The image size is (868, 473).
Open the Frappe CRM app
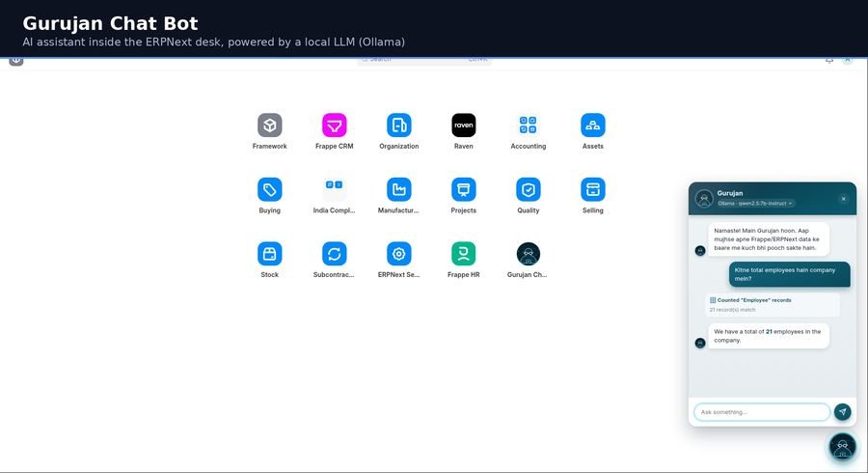335,125
